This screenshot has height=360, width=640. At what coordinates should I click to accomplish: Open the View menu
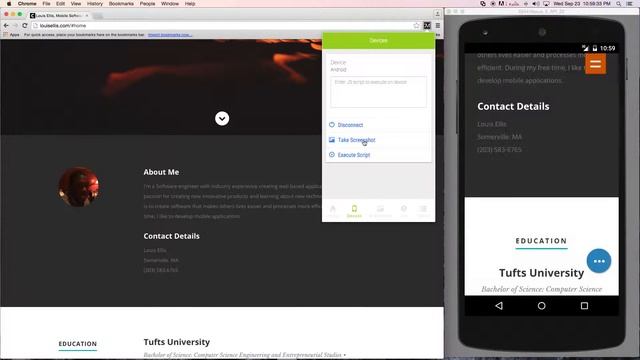(x=76, y=4)
